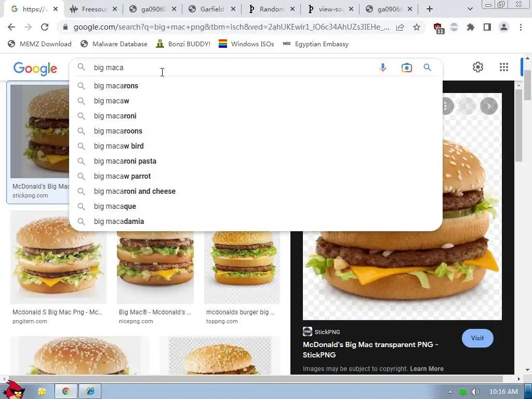Choose suggestion 'big macaw parrot'
The height and width of the screenshot is (399, 532).
[256, 176]
